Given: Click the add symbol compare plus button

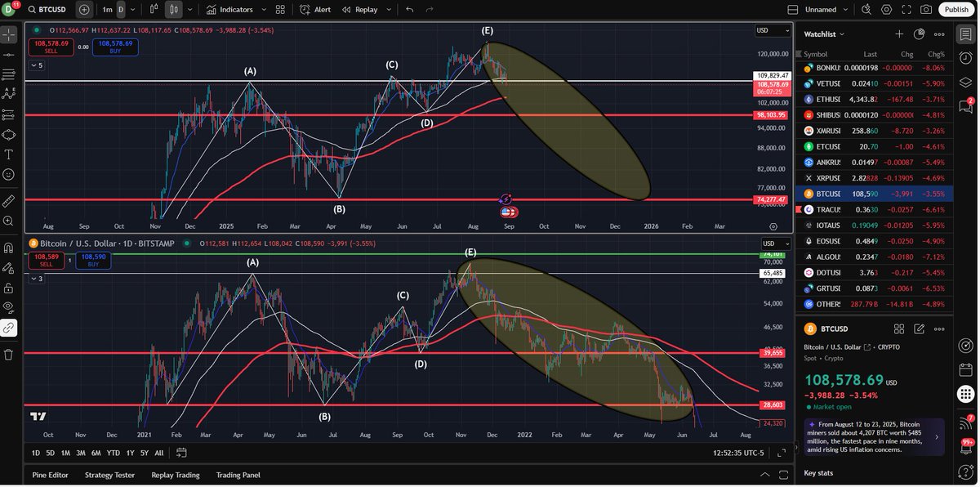Looking at the screenshot, I should click(84, 10).
